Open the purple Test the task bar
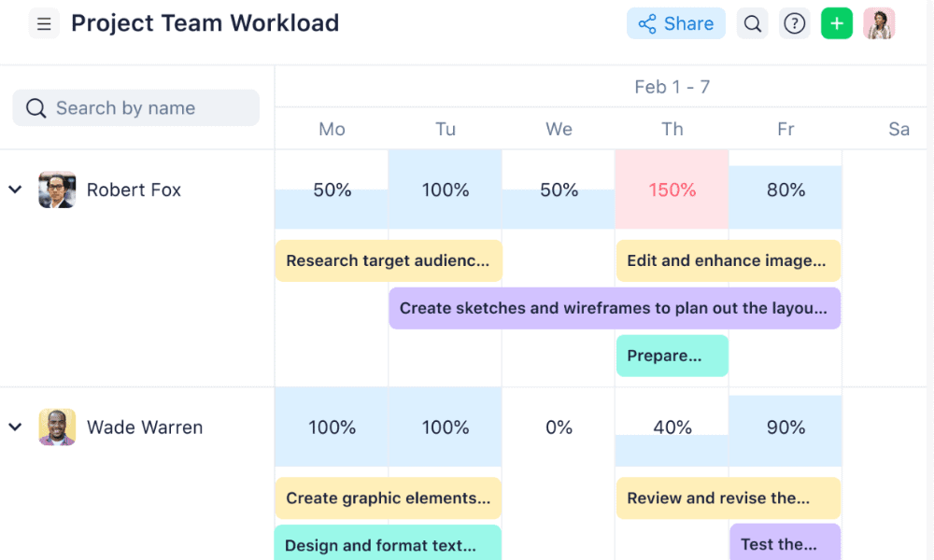 (785, 543)
